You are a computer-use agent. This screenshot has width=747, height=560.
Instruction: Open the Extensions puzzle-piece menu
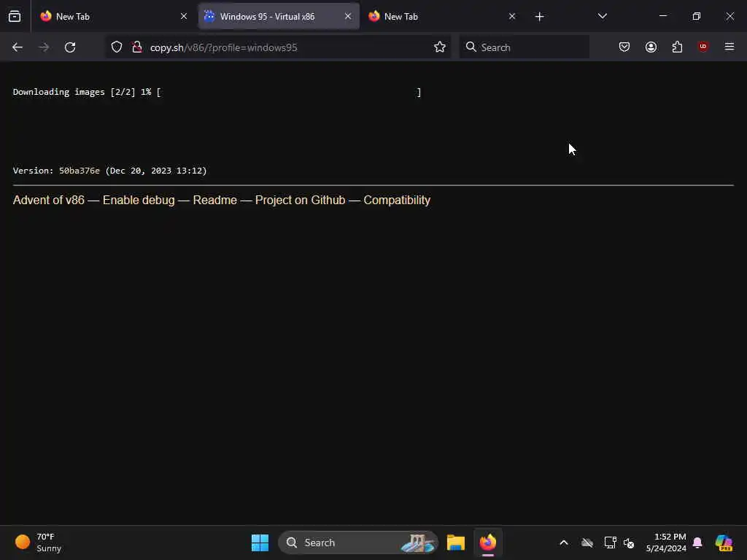coord(677,47)
